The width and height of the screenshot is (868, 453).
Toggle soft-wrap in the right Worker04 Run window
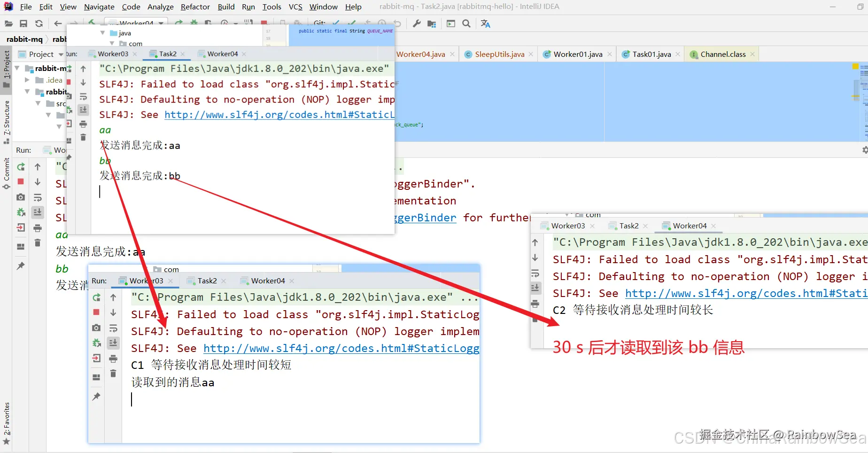click(535, 273)
